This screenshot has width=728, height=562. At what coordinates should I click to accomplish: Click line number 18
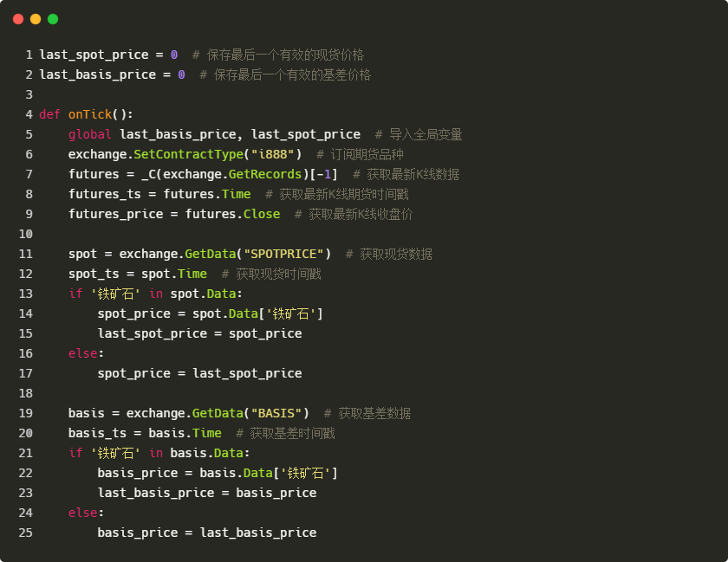click(25, 393)
